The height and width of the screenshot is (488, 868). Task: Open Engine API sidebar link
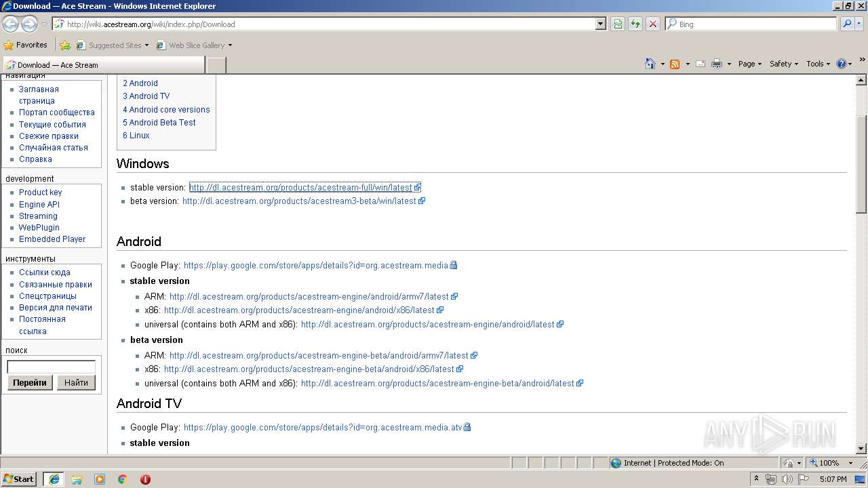pos(39,205)
